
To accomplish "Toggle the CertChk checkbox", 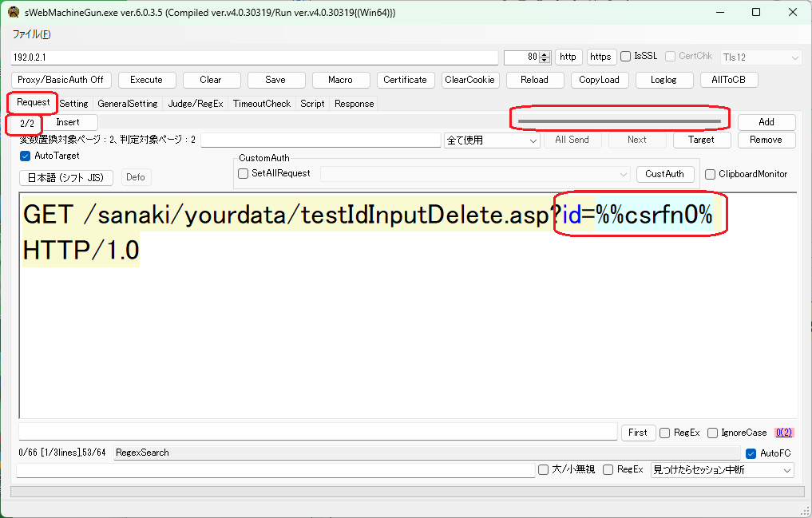I will 670,56.
